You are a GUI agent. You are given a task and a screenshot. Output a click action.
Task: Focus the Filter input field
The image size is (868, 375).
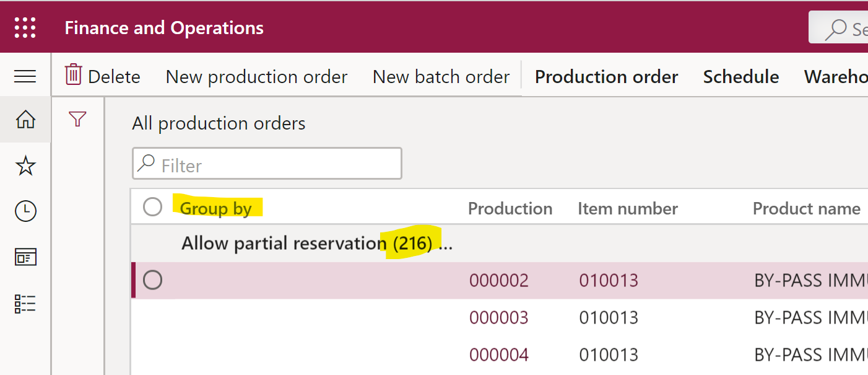click(267, 164)
